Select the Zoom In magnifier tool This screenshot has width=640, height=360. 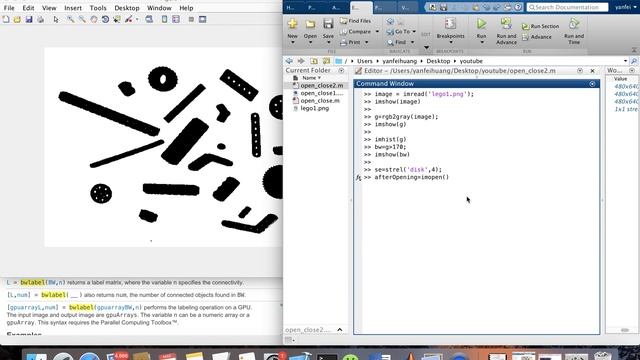point(71,19)
